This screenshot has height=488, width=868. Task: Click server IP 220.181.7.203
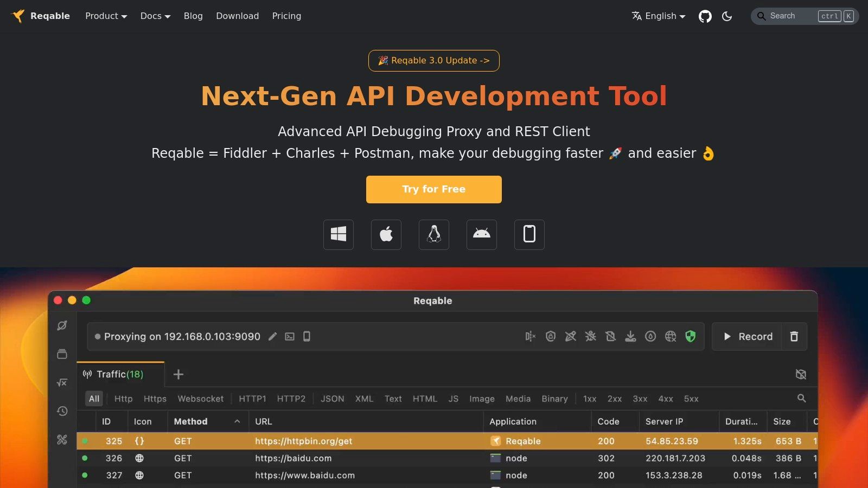coord(675,459)
